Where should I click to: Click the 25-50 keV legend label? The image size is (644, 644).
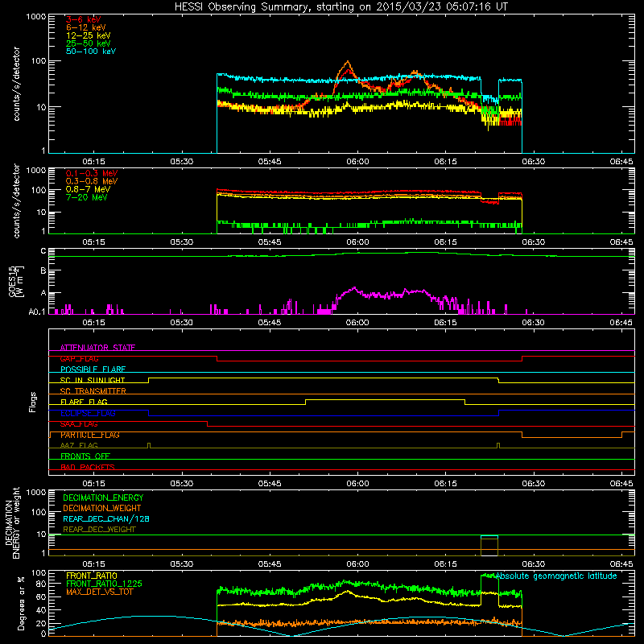89,43
